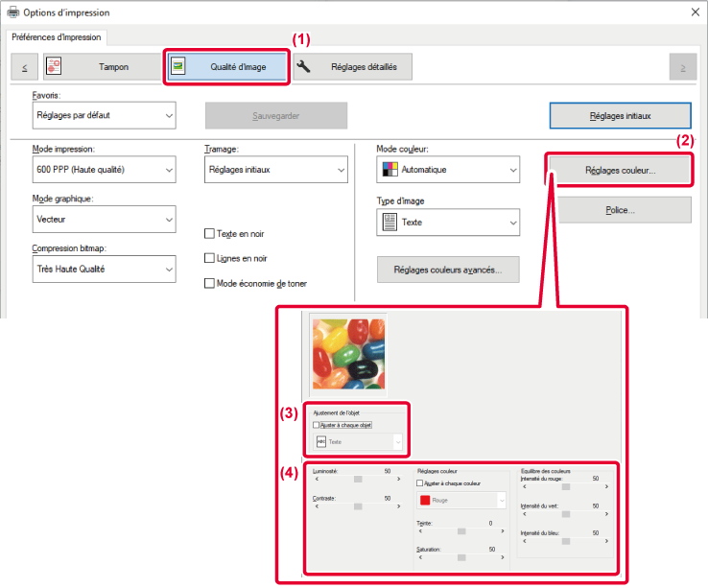Click the Qualité d'image picture icon
The height and width of the screenshot is (588, 708).
tap(179, 67)
